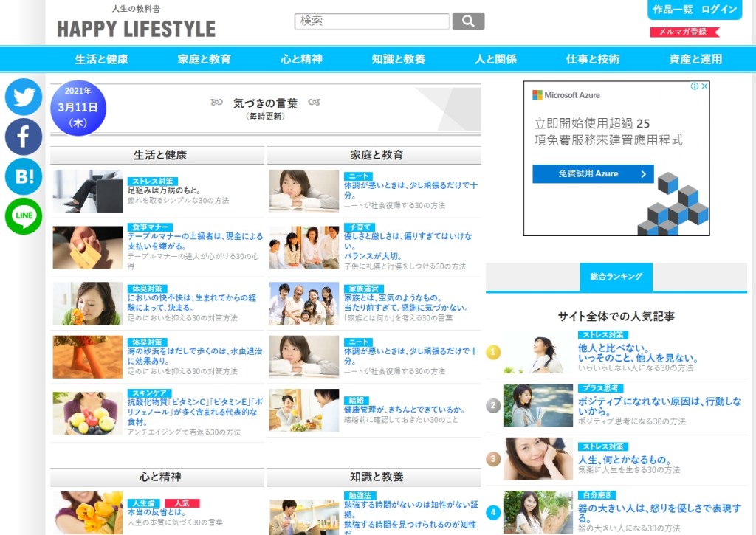Click the HAPPY LIFESTYLE site logo
The width and height of the screenshot is (756, 535).
click(137, 29)
